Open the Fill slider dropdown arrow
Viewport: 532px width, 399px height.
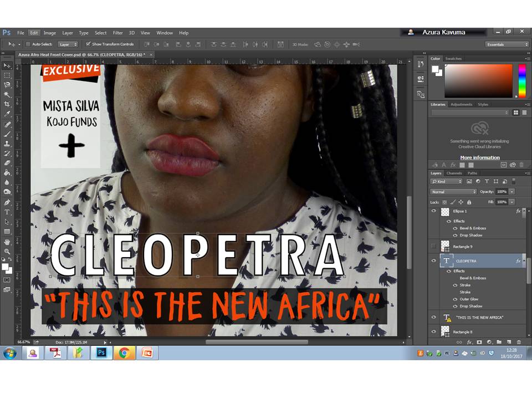click(512, 202)
